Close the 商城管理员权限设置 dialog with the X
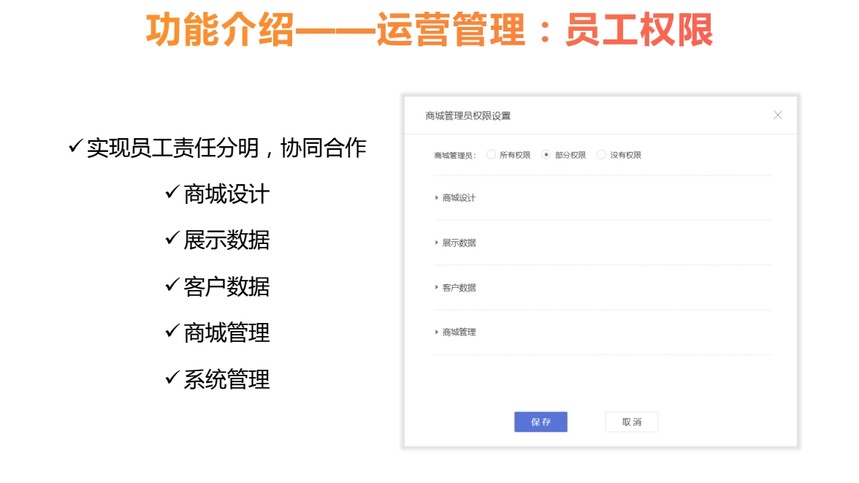The image size is (859, 483). [x=778, y=115]
